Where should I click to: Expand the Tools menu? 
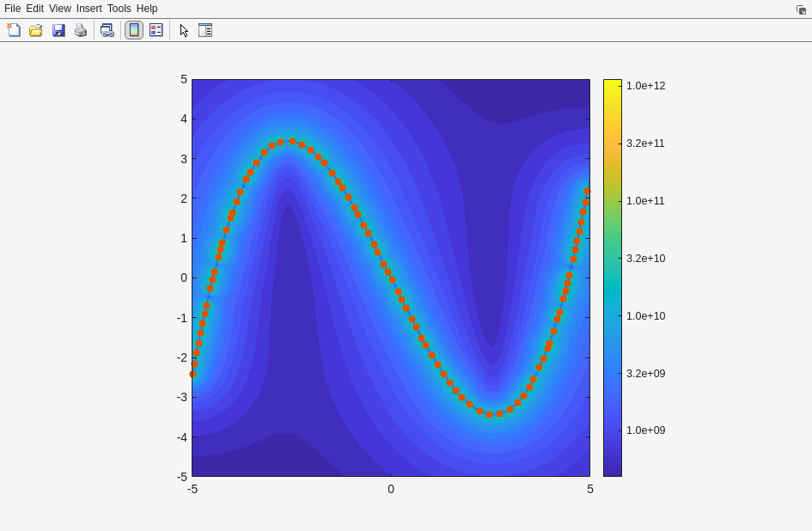pyautogui.click(x=119, y=9)
